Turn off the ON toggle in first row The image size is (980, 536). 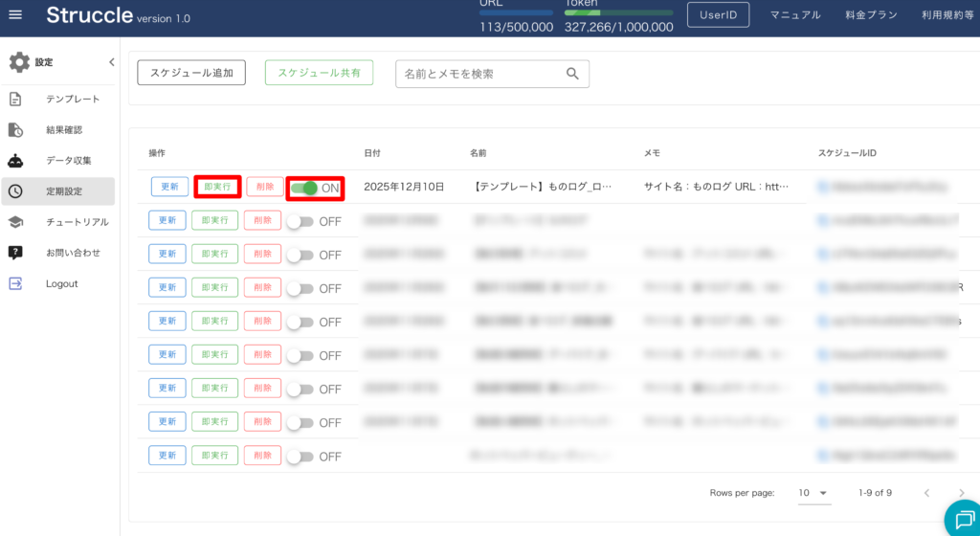(x=304, y=189)
